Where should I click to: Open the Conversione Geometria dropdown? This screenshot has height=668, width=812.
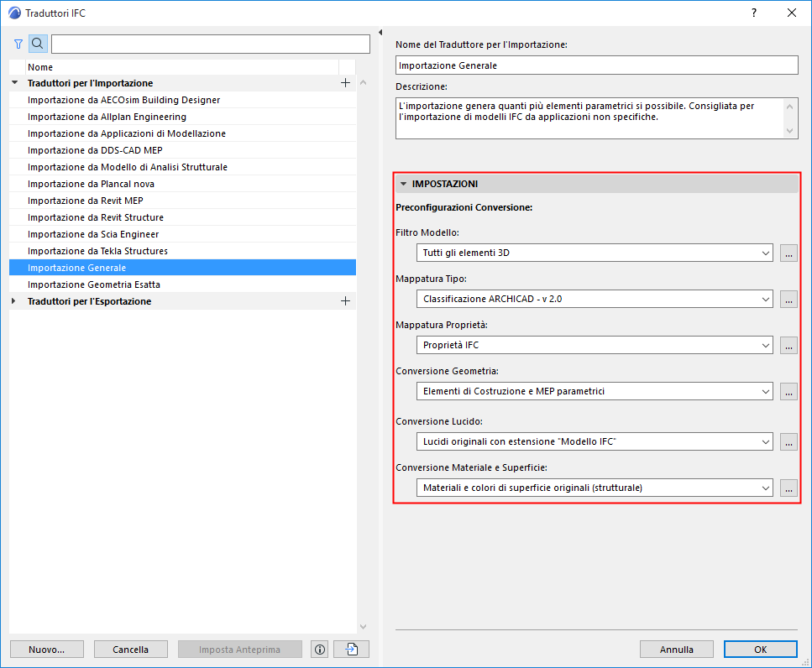pos(595,391)
